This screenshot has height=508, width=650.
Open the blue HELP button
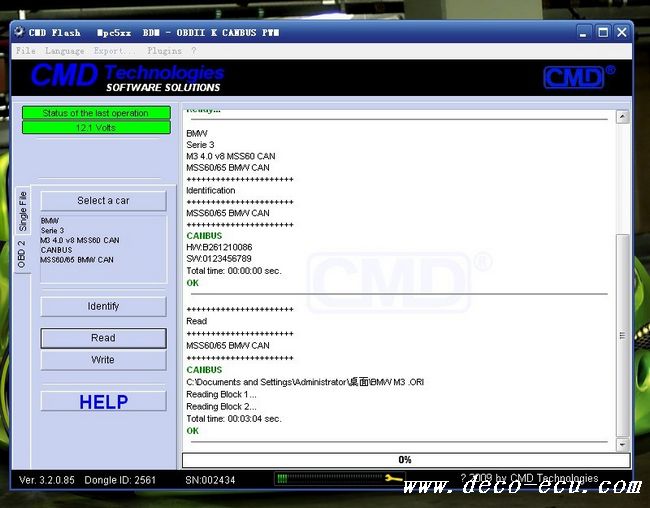click(x=103, y=401)
